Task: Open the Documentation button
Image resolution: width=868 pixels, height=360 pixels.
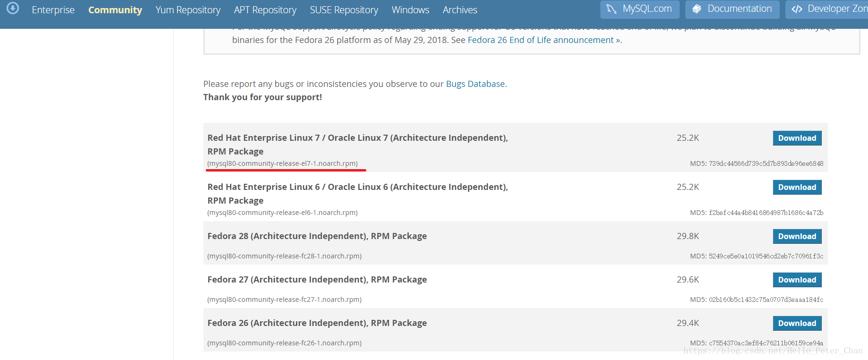Action: (733, 9)
